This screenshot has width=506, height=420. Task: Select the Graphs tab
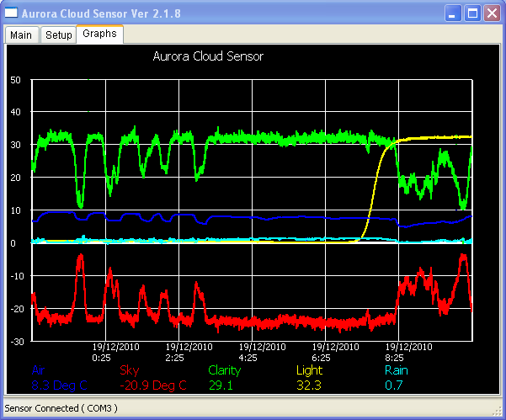[x=99, y=35]
